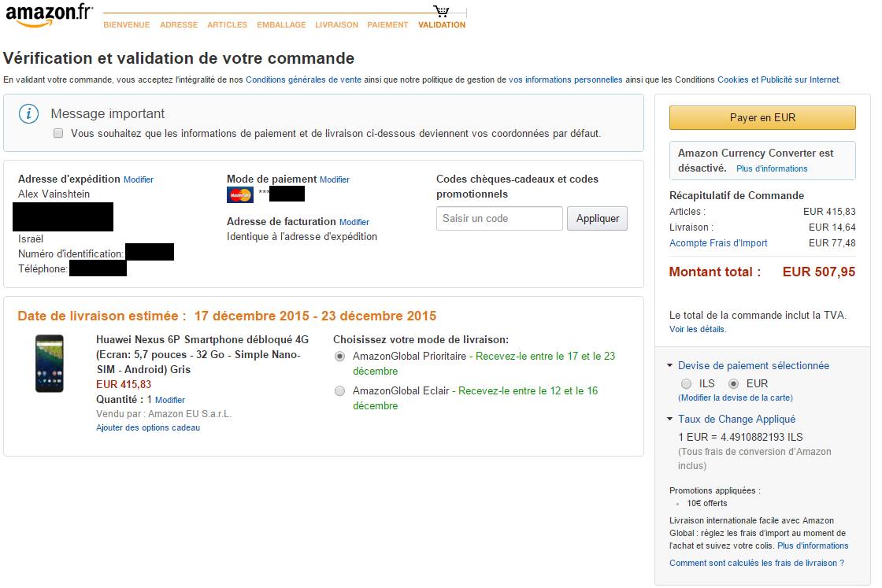Click Modifier next to Adresse d'expédition
Screen dimensions: 882x588
(x=139, y=179)
